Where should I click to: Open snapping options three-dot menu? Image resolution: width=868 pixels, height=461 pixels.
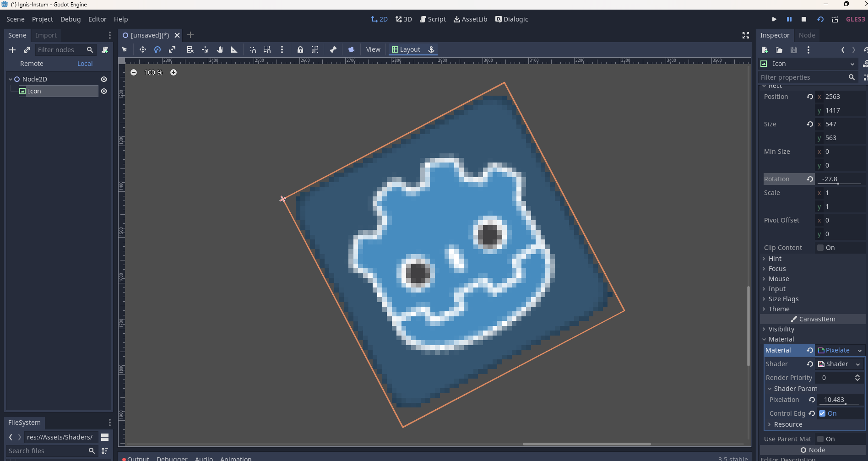282,49
